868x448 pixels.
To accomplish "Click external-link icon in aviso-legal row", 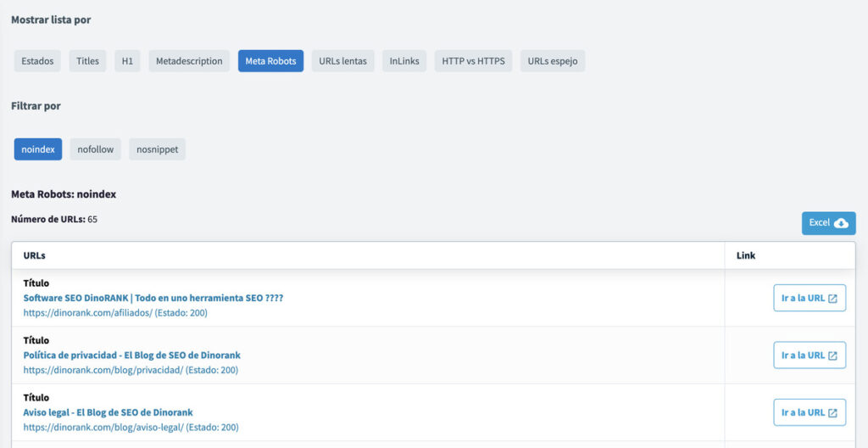I will pyautogui.click(x=832, y=413).
